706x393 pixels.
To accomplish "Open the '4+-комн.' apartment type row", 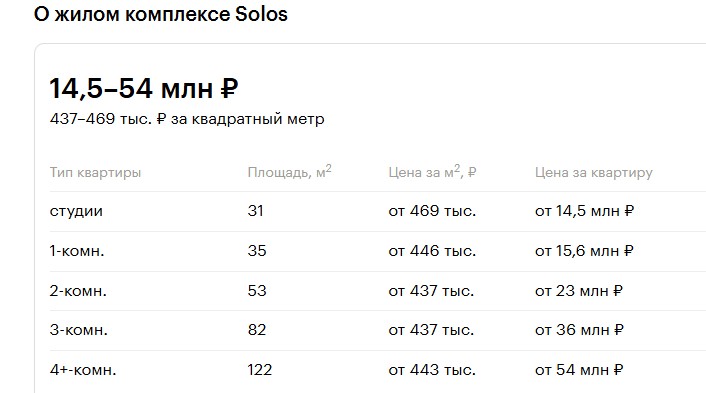I will [x=378, y=370].
